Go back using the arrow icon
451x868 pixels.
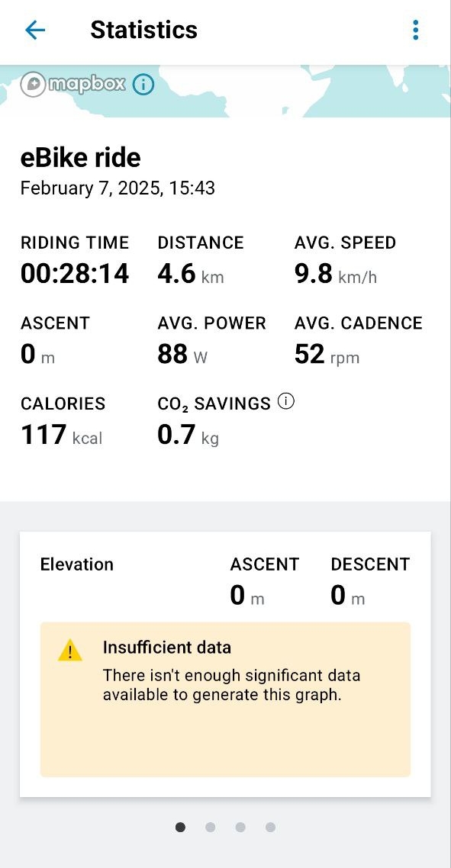click(x=35, y=30)
